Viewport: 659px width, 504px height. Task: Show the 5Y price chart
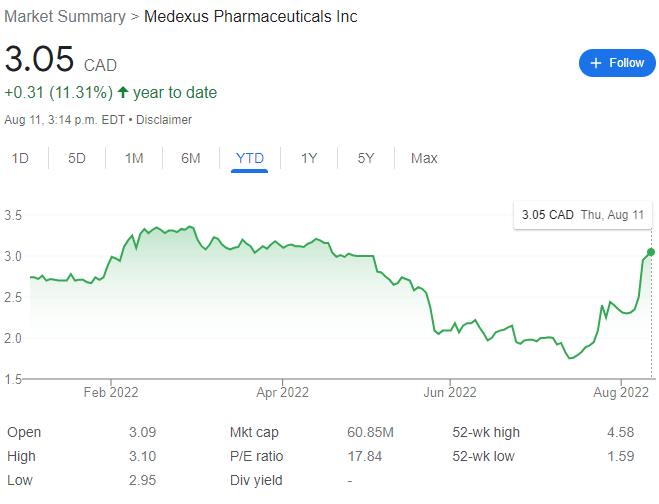[x=366, y=158]
